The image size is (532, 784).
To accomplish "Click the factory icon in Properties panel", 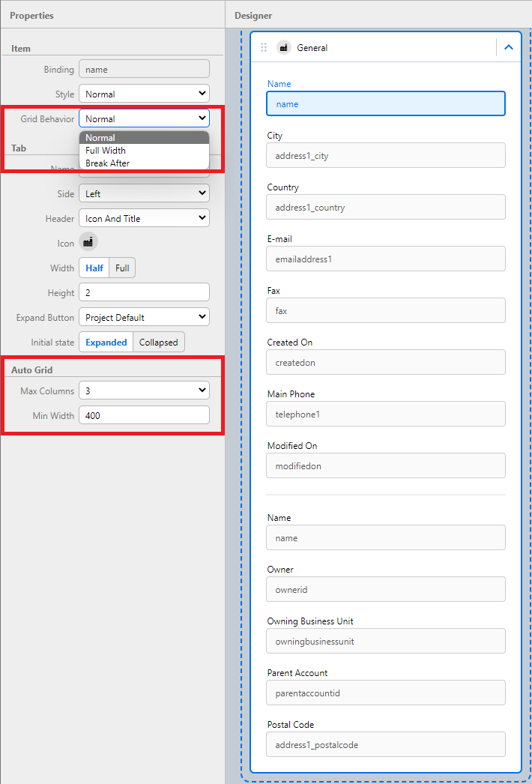I will pos(88,243).
